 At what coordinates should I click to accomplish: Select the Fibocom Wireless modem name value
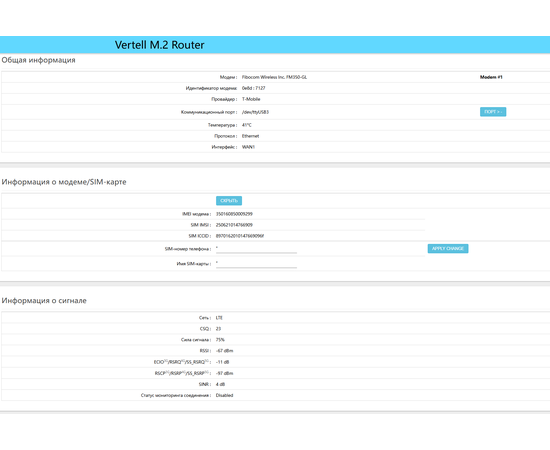(x=274, y=77)
